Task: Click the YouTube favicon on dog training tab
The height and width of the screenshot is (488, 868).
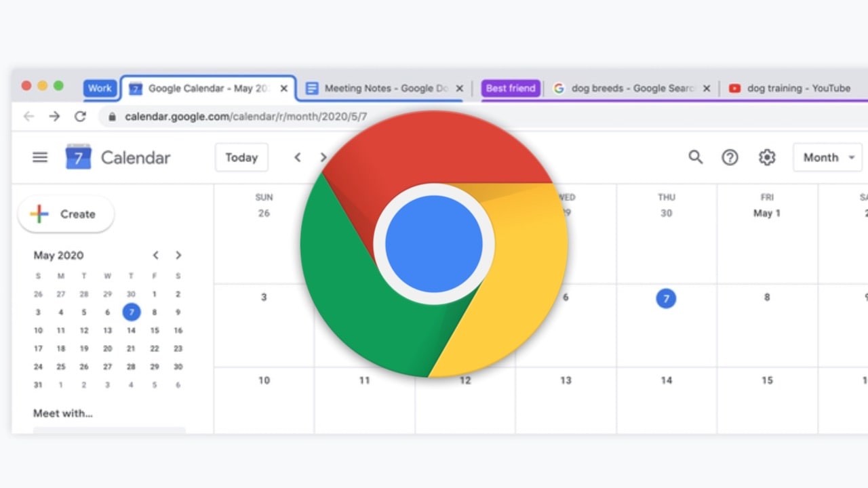Action: [734, 88]
